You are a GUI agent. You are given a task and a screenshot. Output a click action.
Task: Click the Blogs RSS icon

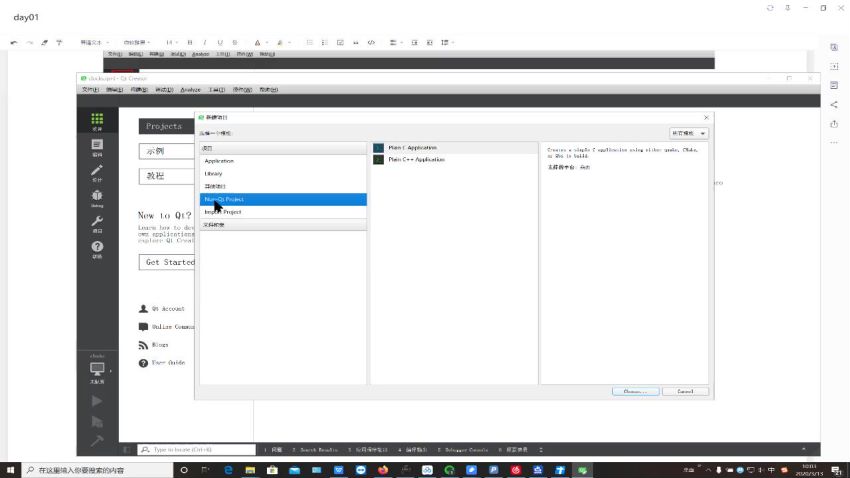click(x=143, y=345)
